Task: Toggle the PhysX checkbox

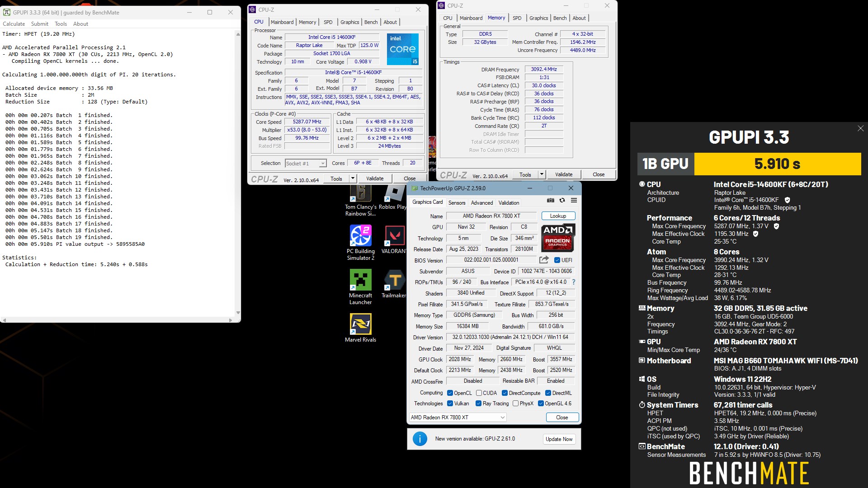Action: tap(515, 404)
